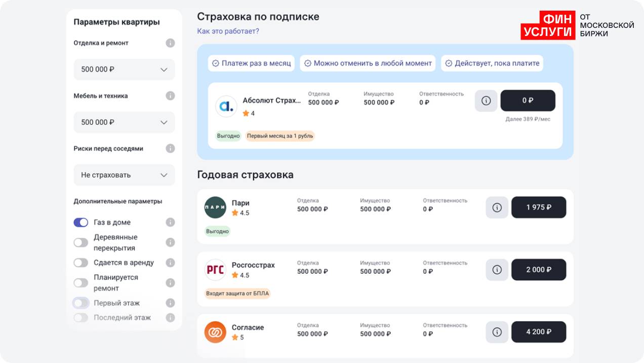Open info button for Абсолют Страхование offer

[486, 101]
